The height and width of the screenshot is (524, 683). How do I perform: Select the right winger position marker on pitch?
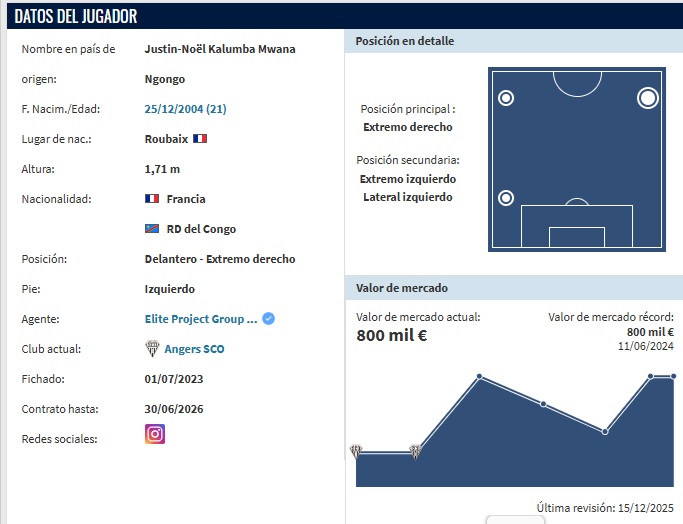click(x=648, y=98)
